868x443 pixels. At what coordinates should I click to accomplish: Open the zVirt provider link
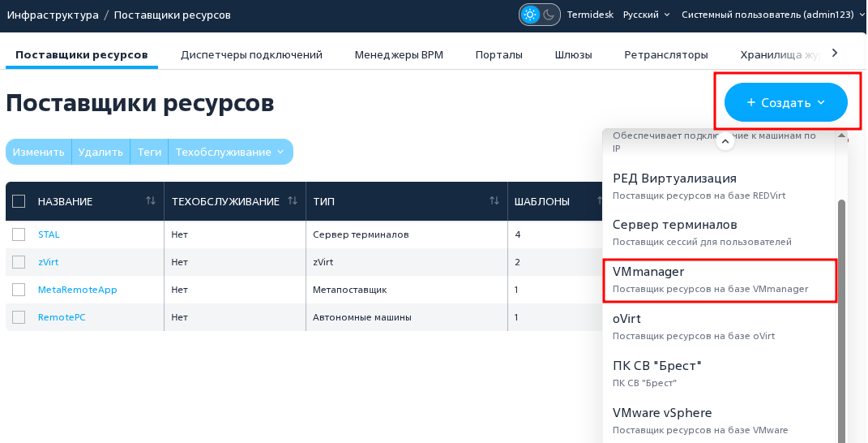coord(48,262)
